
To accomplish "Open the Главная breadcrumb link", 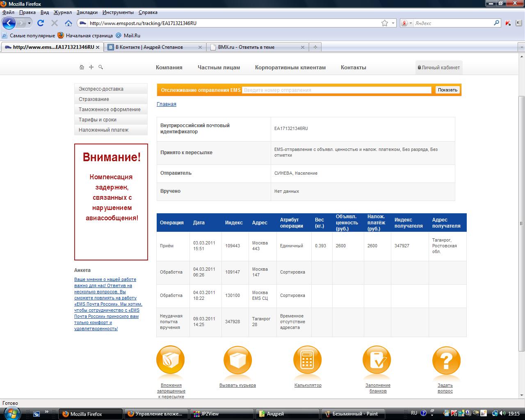I will (x=167, y=104).
